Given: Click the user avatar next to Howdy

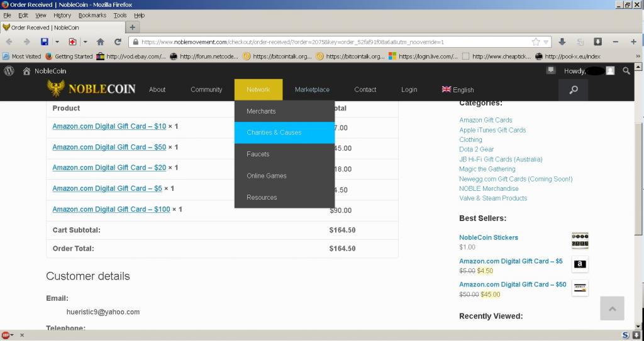Looking at the screenshot, I should click(610, 71).
